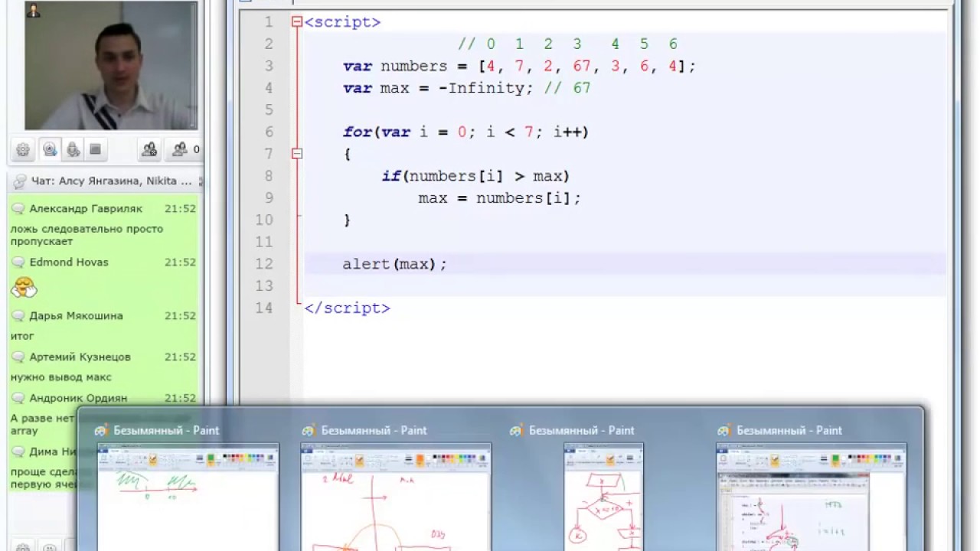Click the 'for' keyword on line 6
The height and width of the screenshot is (551, 980).
[x=357, y=132]
